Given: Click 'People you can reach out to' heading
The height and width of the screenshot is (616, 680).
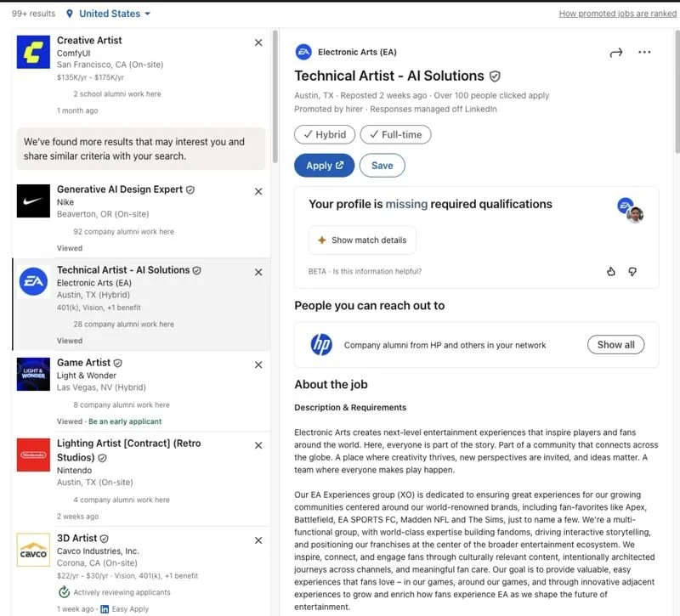Looking at the screenshot, I should point(370,306).
